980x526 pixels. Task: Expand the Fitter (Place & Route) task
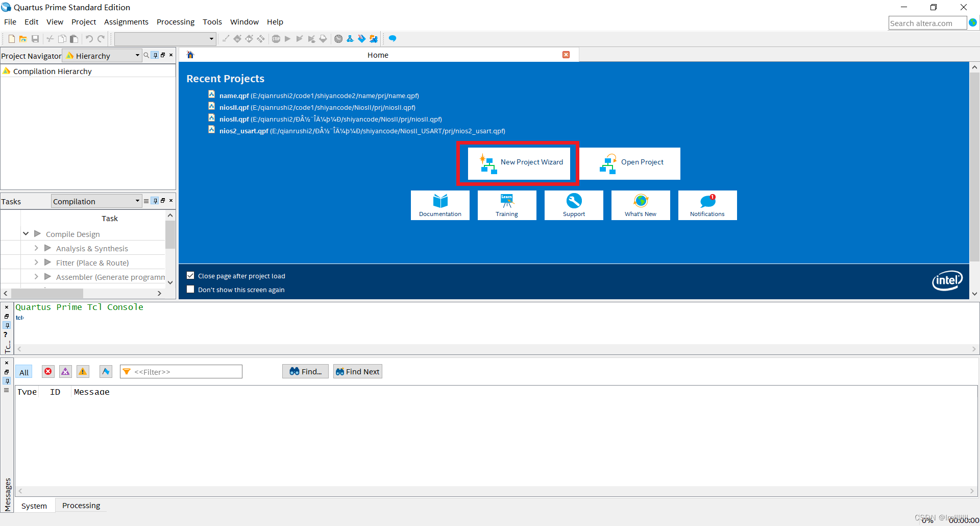tap(36, 262)
